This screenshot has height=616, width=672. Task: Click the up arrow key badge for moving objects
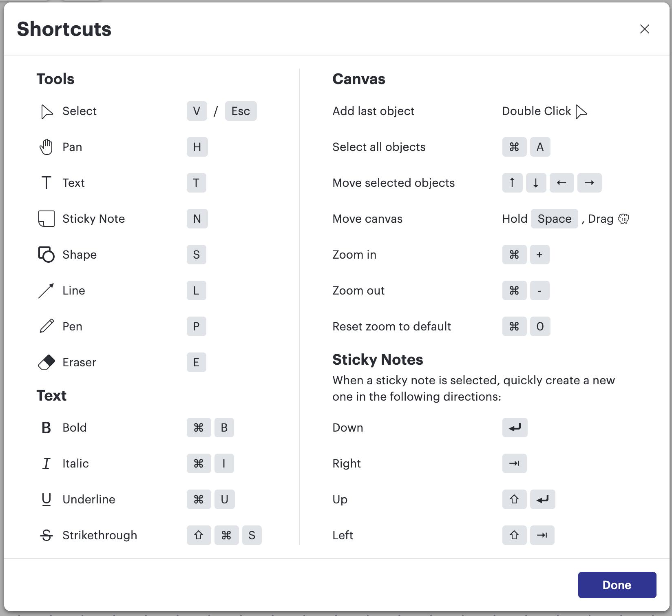512,183
